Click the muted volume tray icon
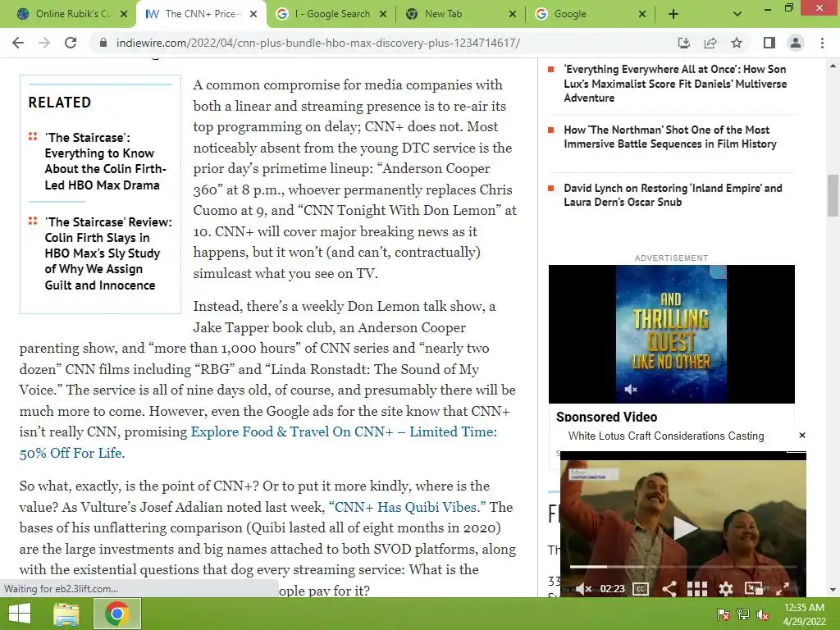The width and height of the screenshot is (840, 630). tap(763, 614)
